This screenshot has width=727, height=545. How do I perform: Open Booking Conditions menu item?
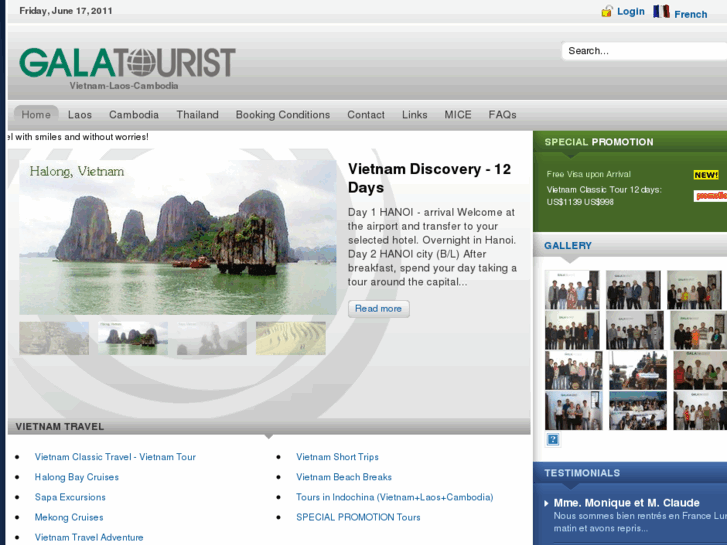coord(283,115)
